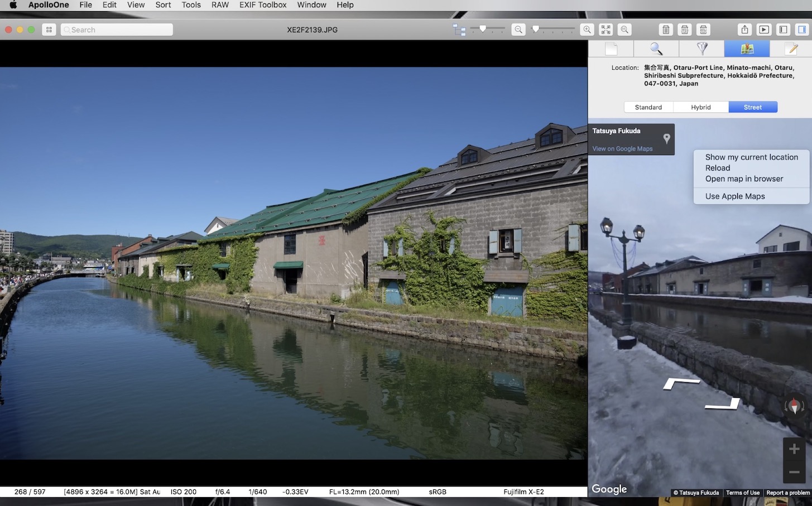This screenshot has width=812, height=506.
Task: Click View on Google Maps link
Action: 622,149
